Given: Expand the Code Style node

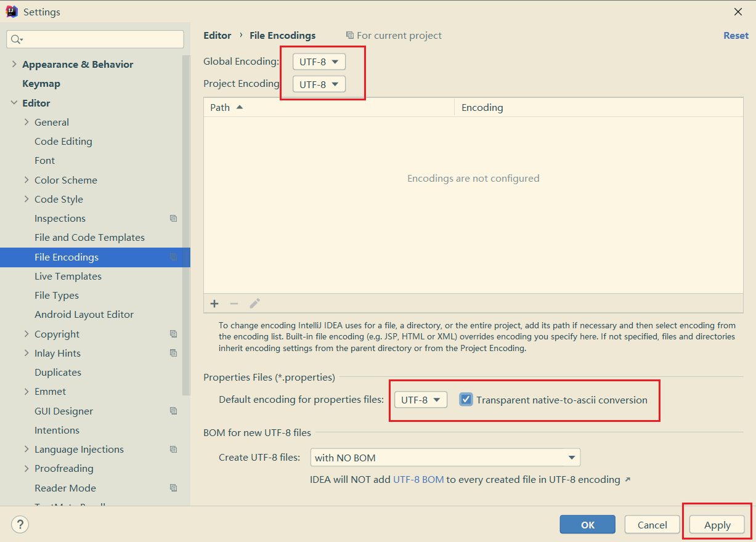Looking at the screenshot, I should click(26, 199).
